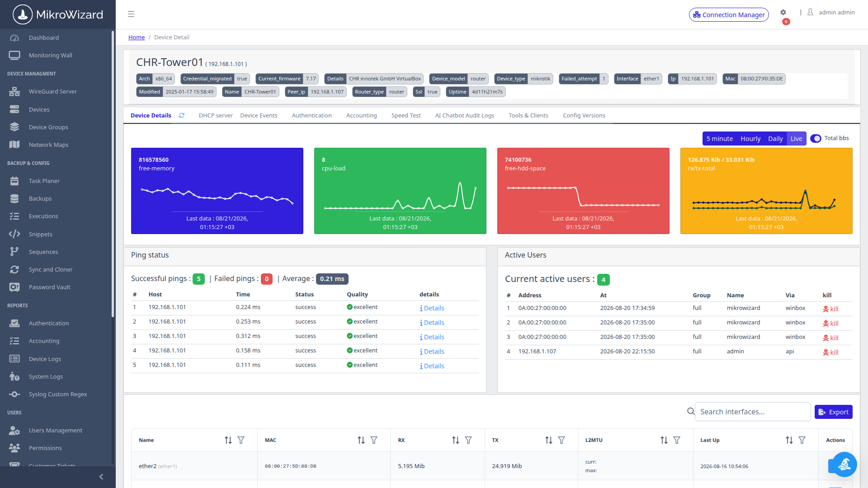Switch to the Authentication tab
This screenshot has width=868, height=488.
click(x=311, y=116)
